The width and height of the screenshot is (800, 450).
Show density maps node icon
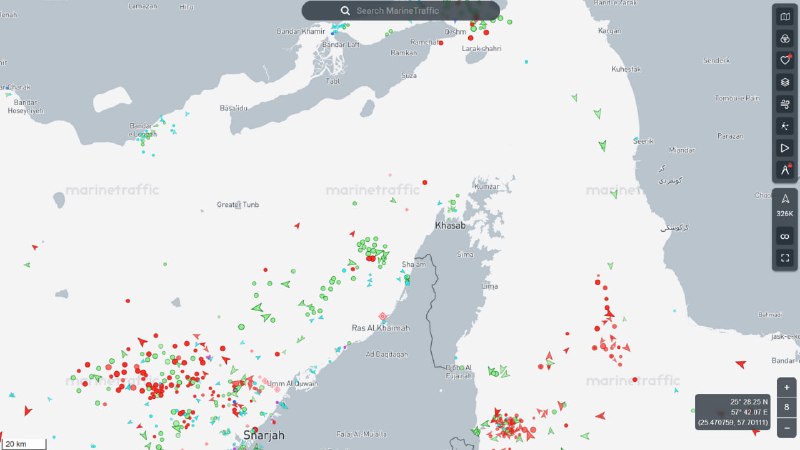tap(785, 126)
